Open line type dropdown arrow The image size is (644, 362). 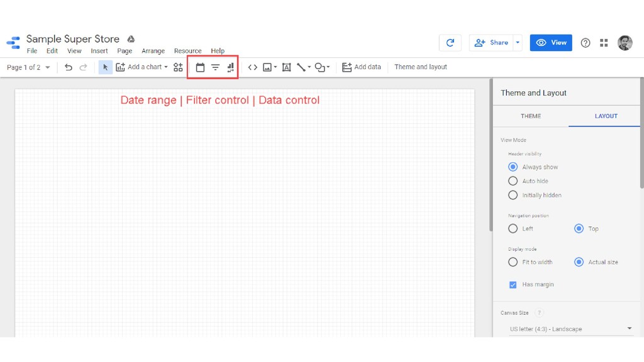click(x=309, y=67)
